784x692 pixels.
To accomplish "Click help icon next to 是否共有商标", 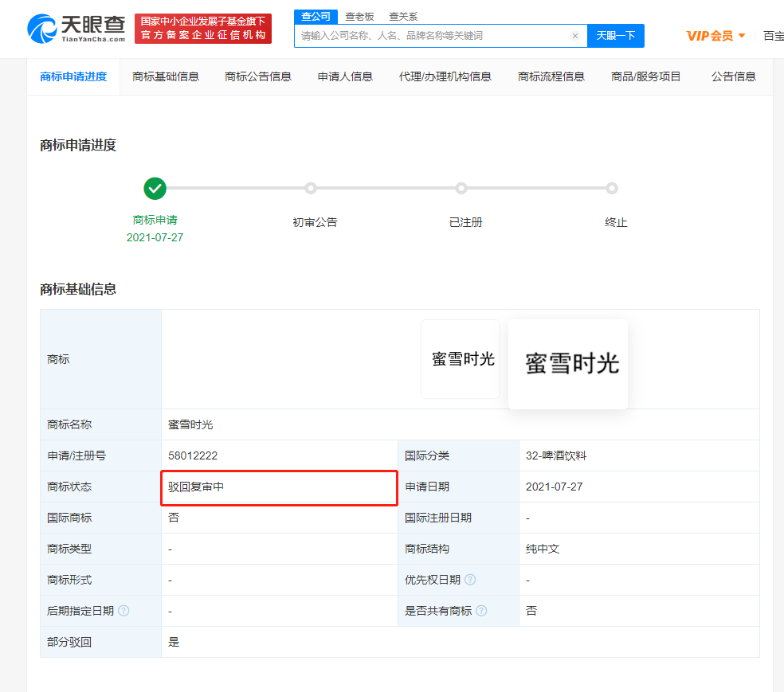I will tap(481, 611).
